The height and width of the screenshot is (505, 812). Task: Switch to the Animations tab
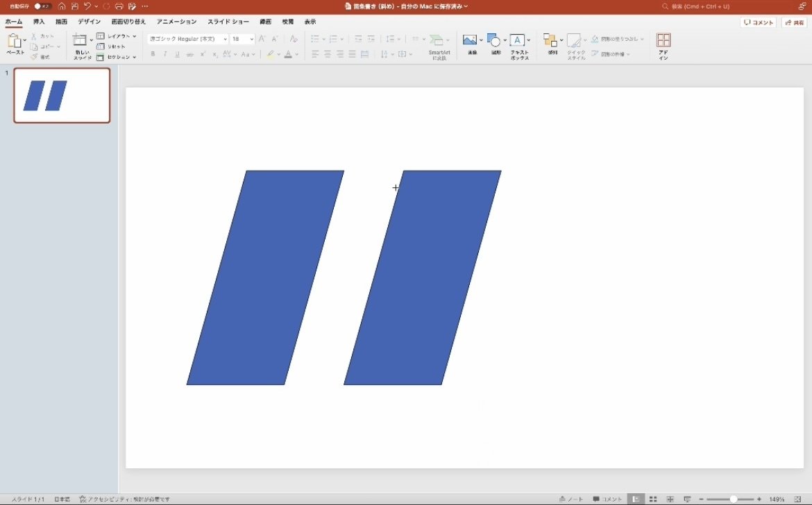176,22
